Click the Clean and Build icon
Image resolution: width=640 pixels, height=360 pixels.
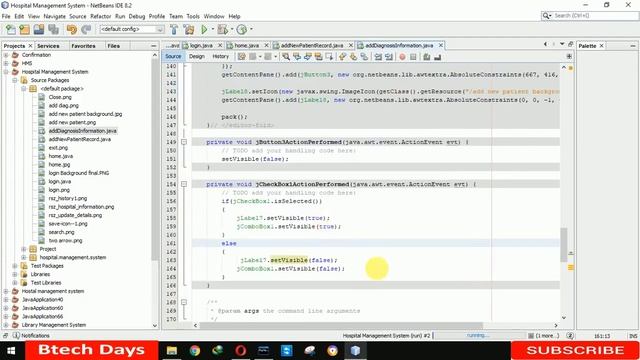tap(189, 29)
